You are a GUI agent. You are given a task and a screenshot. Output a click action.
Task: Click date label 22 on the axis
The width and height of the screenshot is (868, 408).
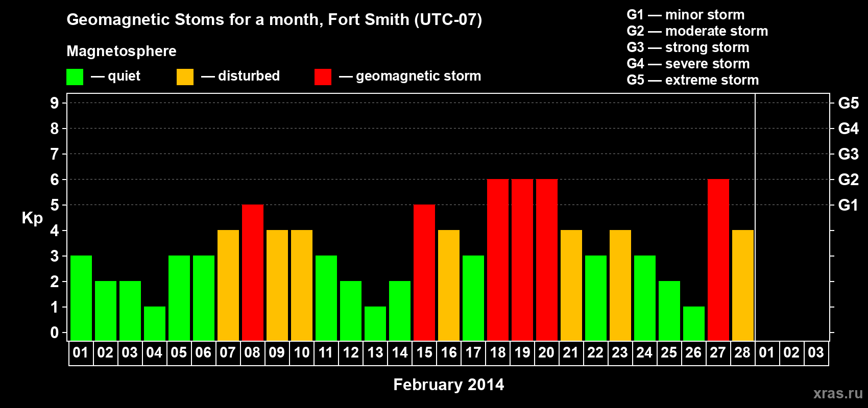click(595, 353)
